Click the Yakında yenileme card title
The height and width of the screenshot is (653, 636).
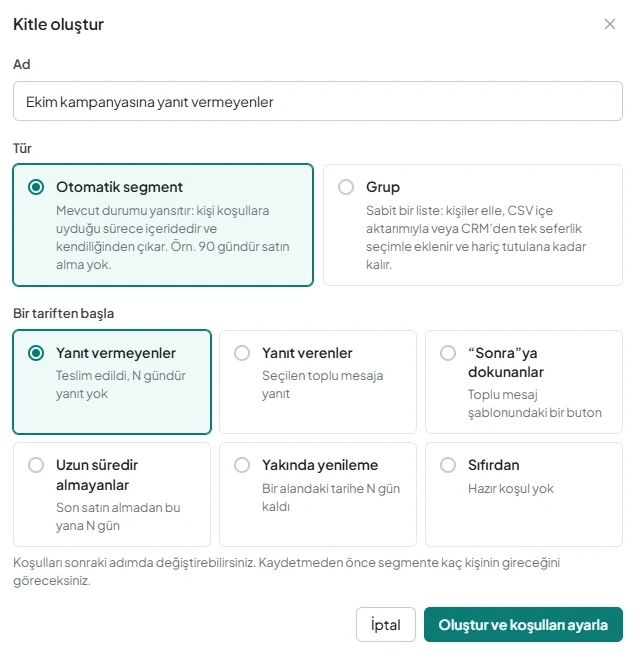coord(320,465)
